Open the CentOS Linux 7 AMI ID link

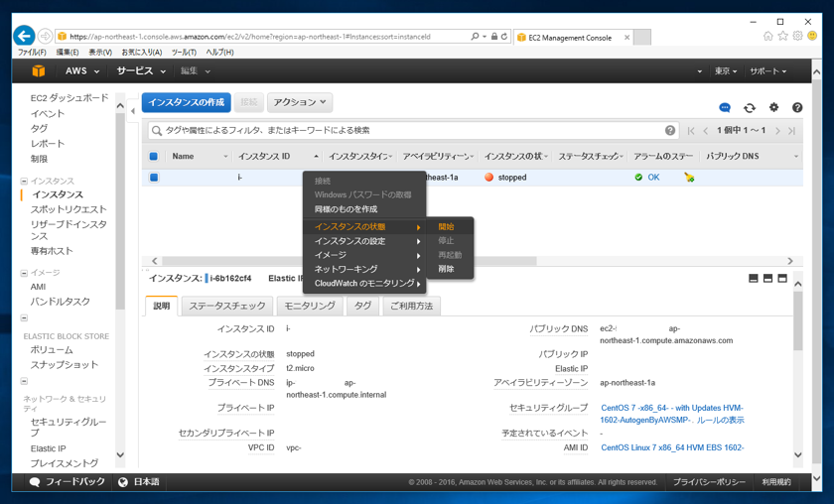click(x=672, y=447)
